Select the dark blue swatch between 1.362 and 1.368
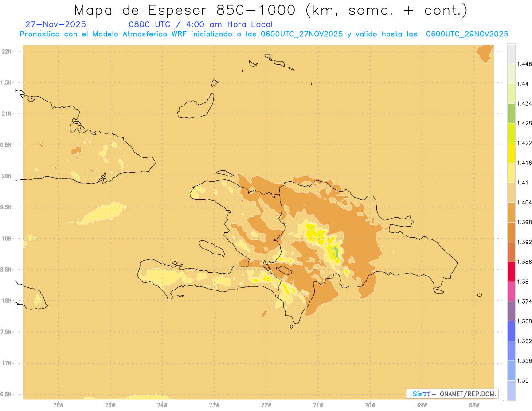Screen dimensions: 532x411 click(x=511, y=331)
